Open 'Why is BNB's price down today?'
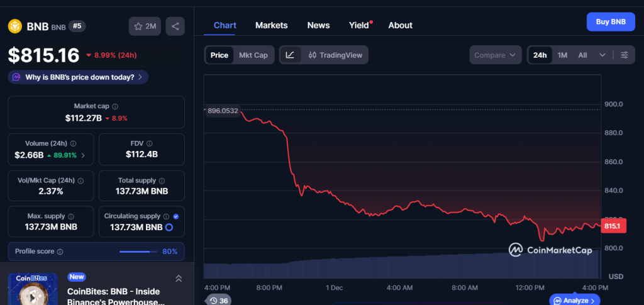The width and height of the screenshot is (644, 305). (79, 77)
